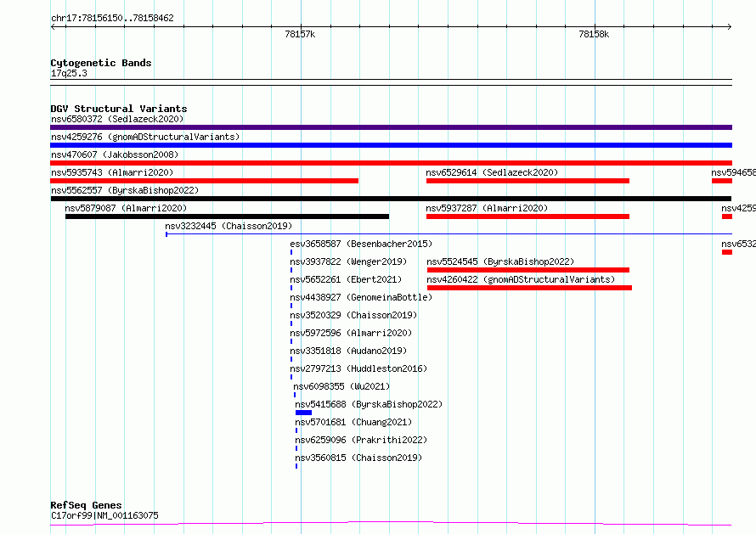
Task: Click the nsv3520329 (Chaisson2019) label
Action: (x=353, y=315)
